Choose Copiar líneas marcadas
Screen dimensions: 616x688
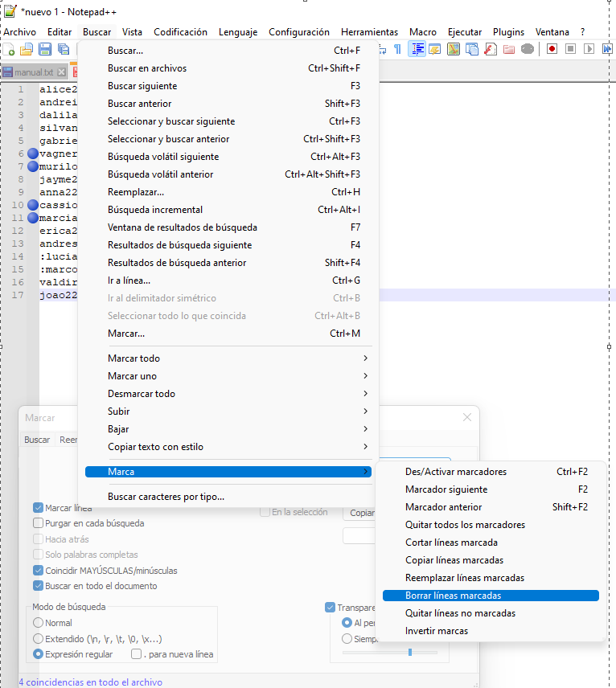(491, 560)
